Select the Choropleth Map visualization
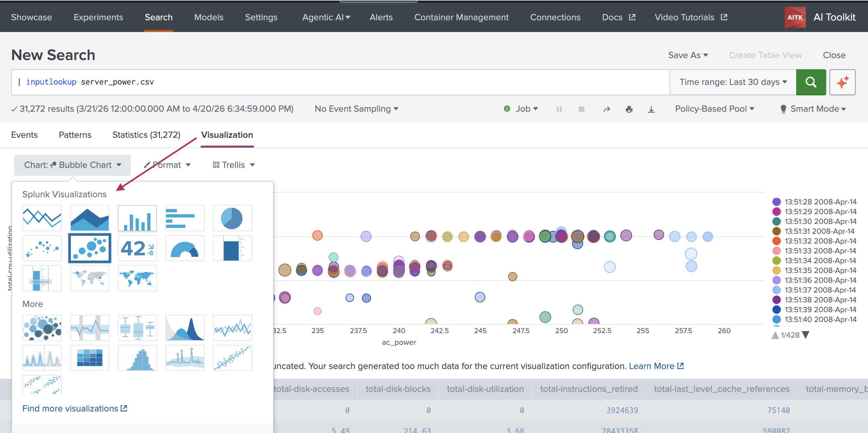868x433 pixels. tap(137, 278)
